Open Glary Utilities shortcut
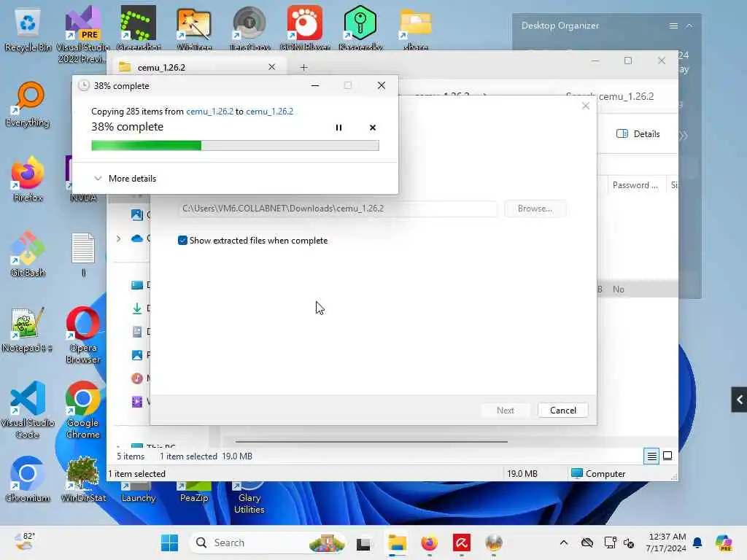Screen dimensions: 747x560 pos(249,498)
